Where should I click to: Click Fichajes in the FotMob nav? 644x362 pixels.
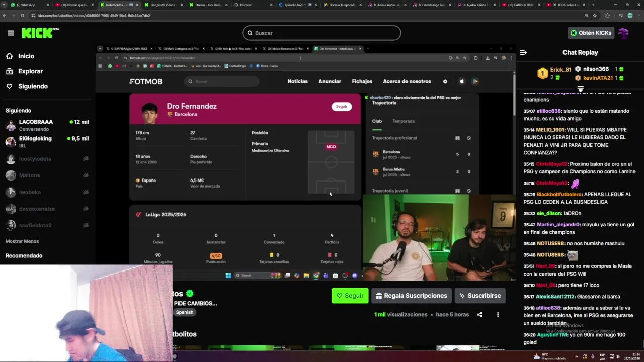pyautogui.click(x=362, y=81)
